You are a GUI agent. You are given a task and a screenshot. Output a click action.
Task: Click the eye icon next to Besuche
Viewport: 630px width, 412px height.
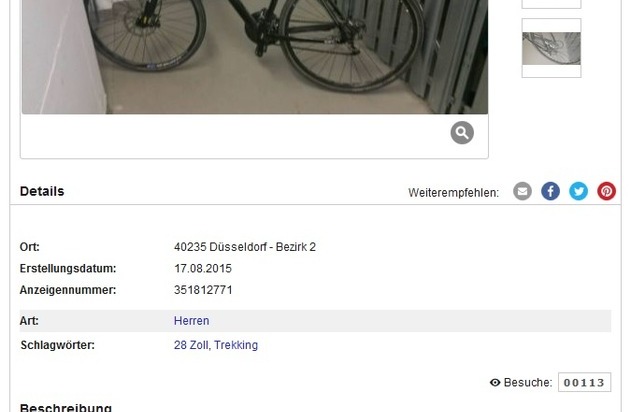tap(495, 383)
